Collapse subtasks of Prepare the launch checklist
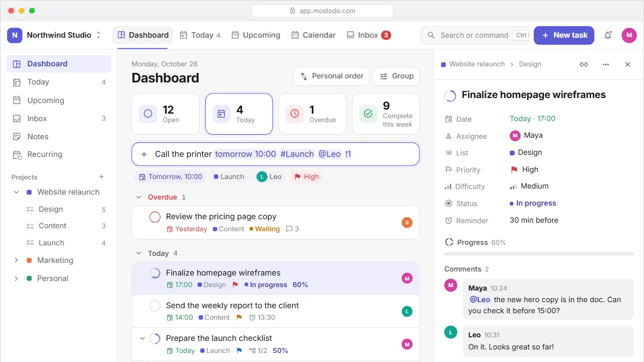This screenshot has width=644, height=362. pyautogui.click(x=142, y=338)
